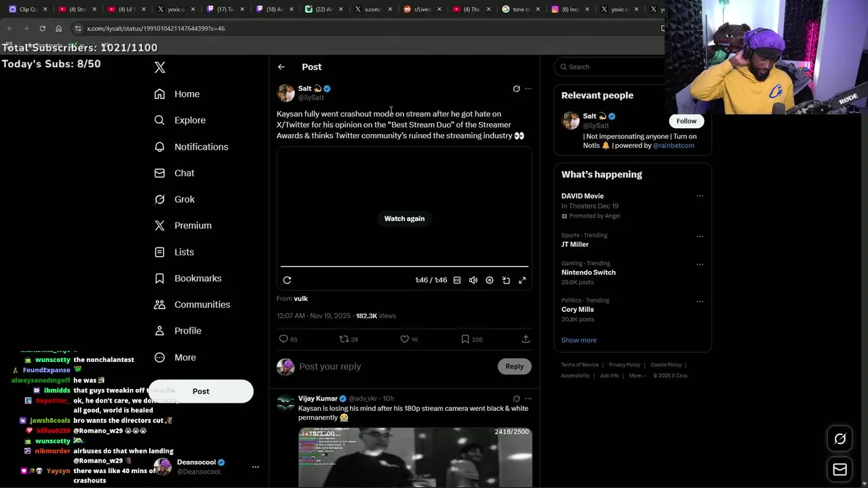Image resolution: width=868 pixels, height=488 pixels.
Task: Open the More menu in the sidebar
Action: pos(175,357)
